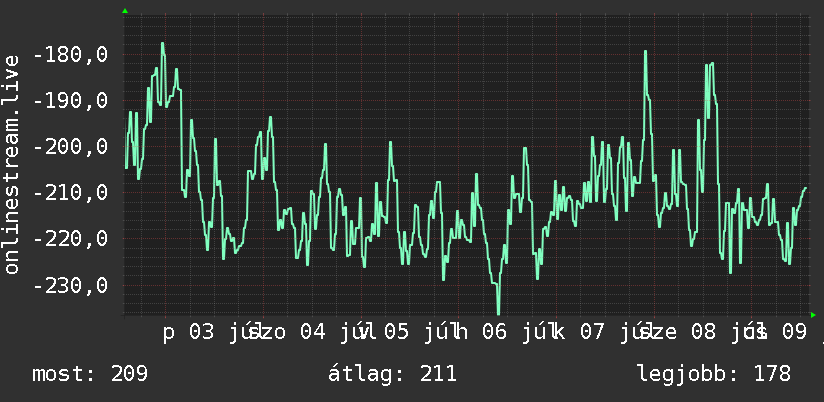Click the -230,0 Y-axis label
Screen dimensions: 824x402
tap(70, 285)
